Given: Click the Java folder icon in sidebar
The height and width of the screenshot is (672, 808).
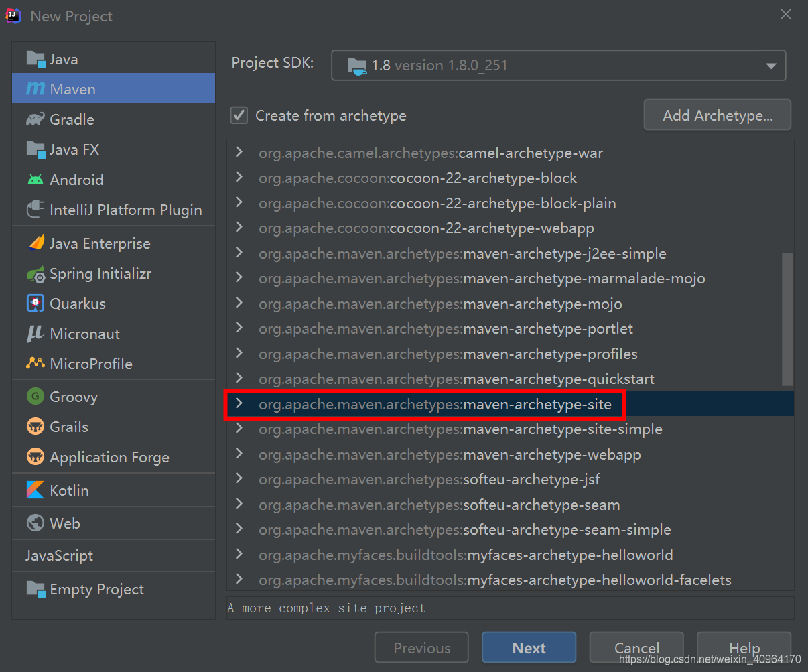Looking at the screenshot, I should pos(36,59).
